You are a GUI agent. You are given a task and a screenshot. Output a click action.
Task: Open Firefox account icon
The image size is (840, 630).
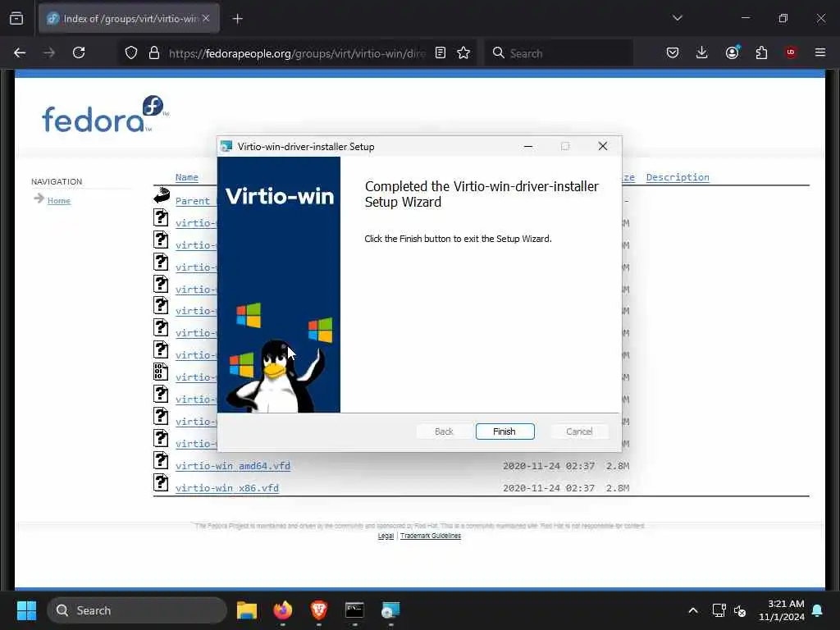(x=732, y=52)
